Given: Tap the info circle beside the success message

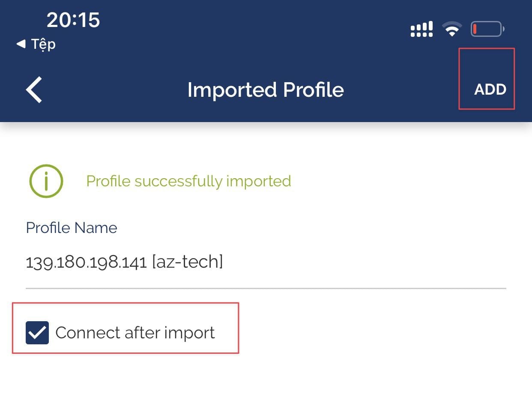Looking at the screenshot, I should coord(46,181).
